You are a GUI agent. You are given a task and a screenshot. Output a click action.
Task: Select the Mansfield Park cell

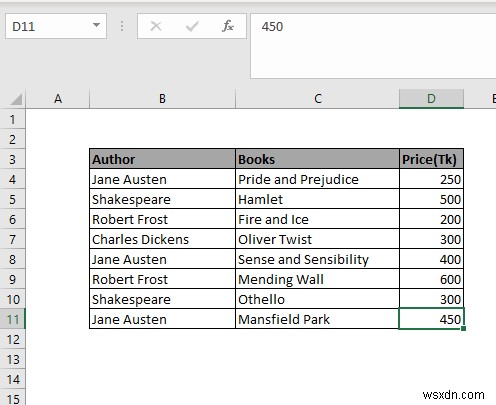coord(317,319)
